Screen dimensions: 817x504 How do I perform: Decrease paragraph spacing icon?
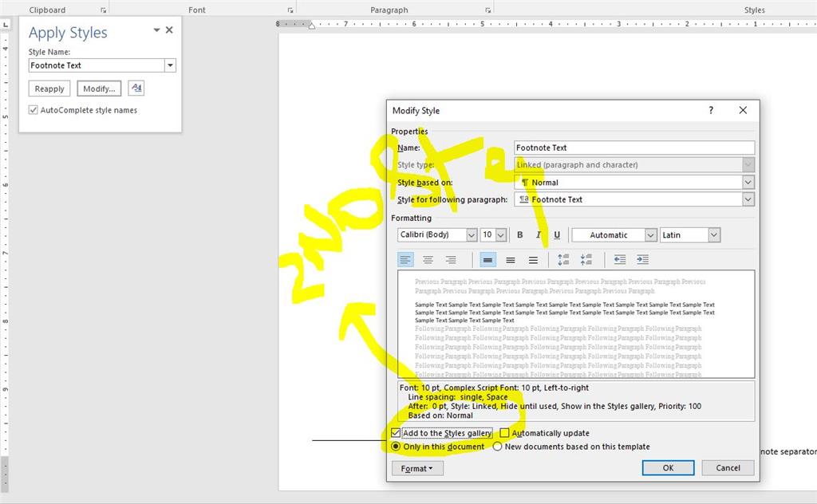pyautogui.click(x=586, y=260)
